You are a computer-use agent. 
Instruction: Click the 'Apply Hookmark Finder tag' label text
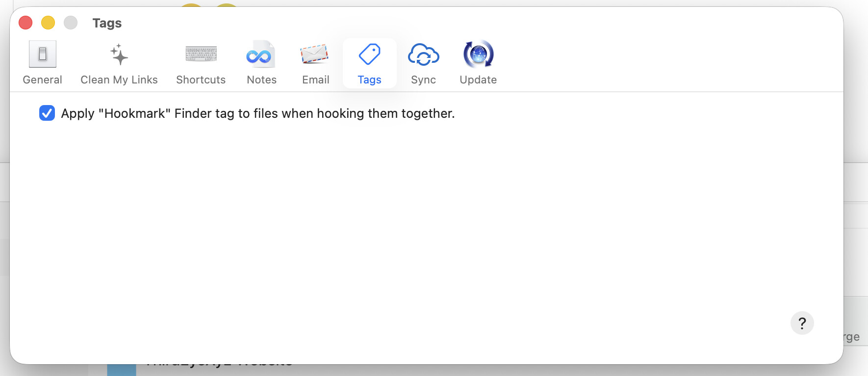(258, 113)
